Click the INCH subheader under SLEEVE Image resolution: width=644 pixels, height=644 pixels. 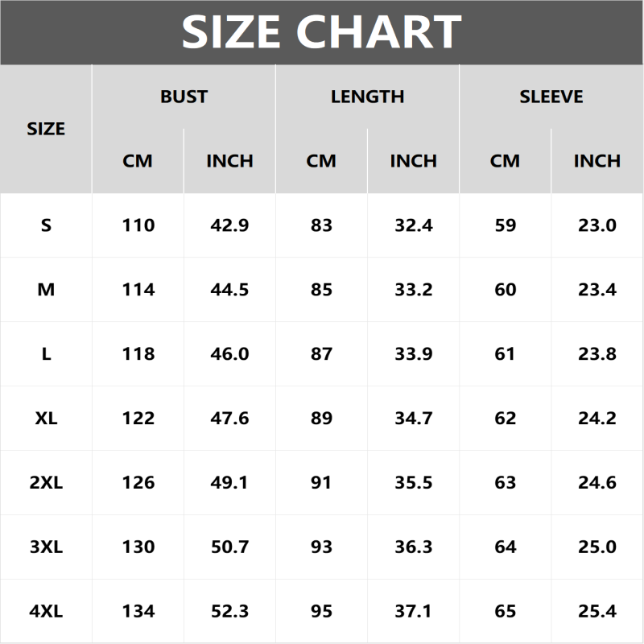(597, 161)
